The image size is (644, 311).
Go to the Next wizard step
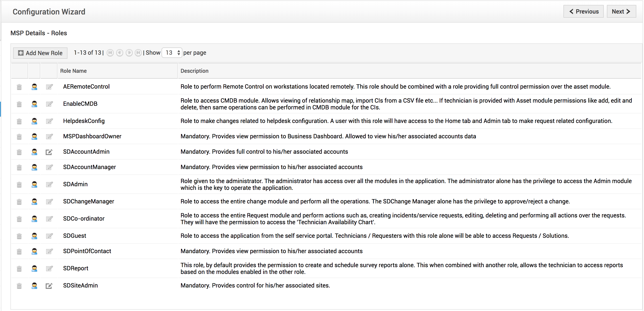pos(621,12)
